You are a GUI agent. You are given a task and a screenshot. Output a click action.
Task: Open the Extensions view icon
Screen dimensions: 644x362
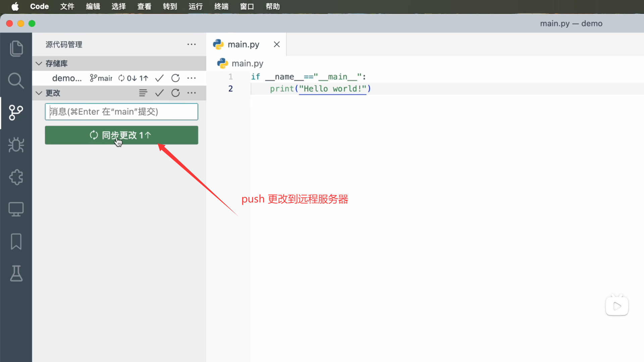tap(16, 177)
